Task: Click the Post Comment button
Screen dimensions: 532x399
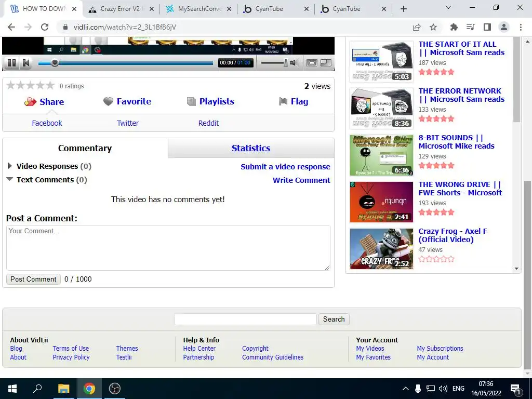Action: point(33,279)
